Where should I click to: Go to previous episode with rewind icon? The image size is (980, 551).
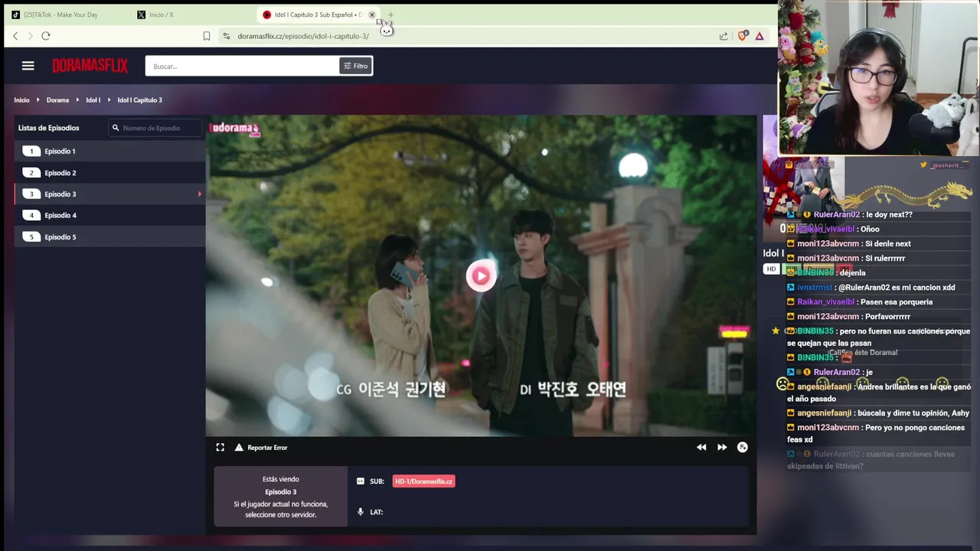pyautogui.click(x=701, y=448)
